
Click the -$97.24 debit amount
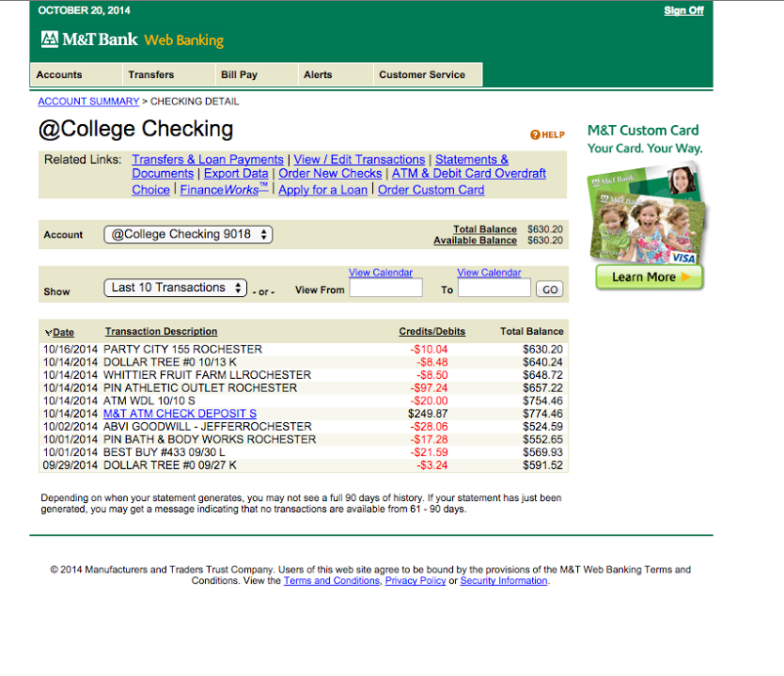pyautogui.click(x=429, y=388)
